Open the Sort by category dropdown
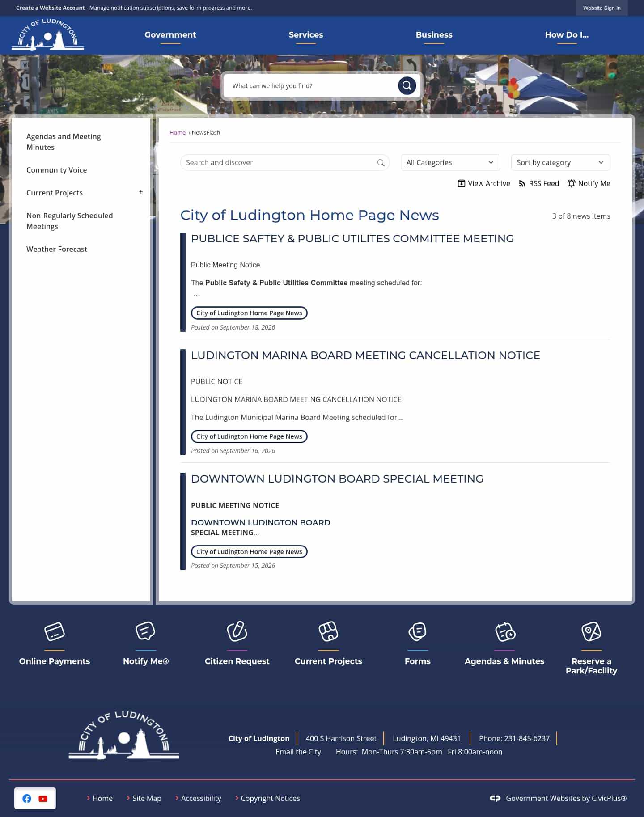This screenshot has width=644, height=817. 560,162
